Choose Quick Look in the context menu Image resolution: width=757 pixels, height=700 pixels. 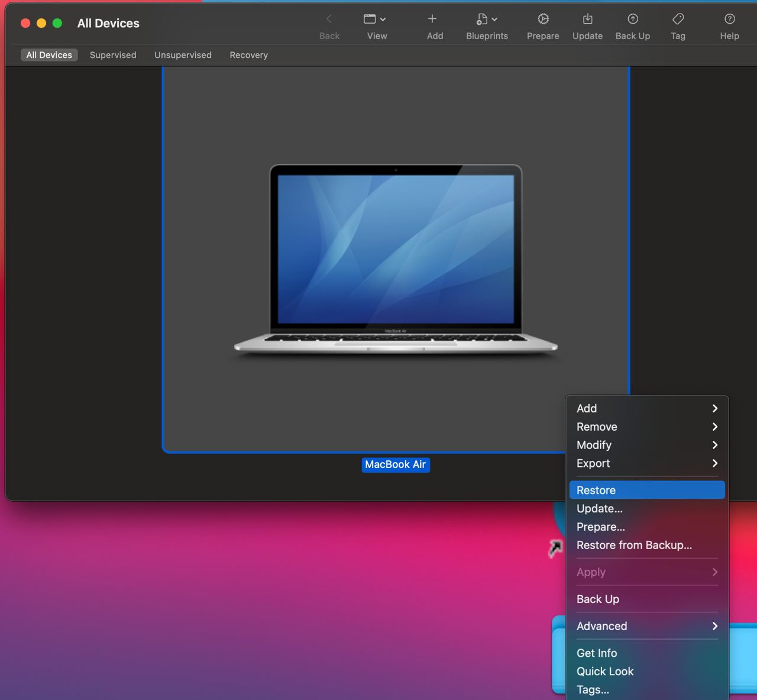[x=647, y=671]
